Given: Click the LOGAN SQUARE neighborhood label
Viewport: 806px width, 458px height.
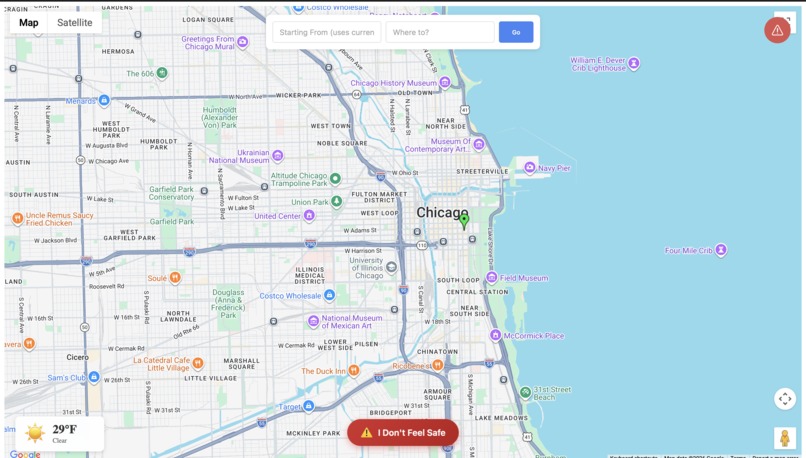Looking at the screenshot, I should (x=208, y=20).
